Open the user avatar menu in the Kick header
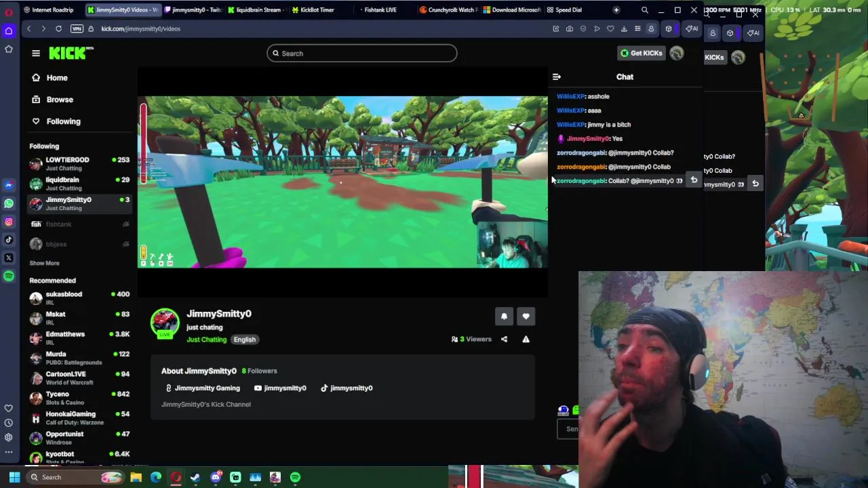This screenshot has height=488, width=868. tap(677, 54)
